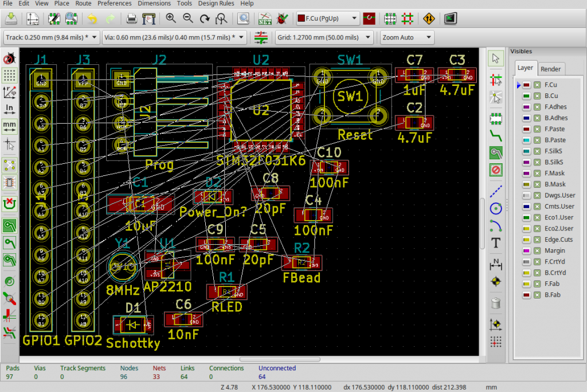Image resolution: width=587 pixels, height=392 pixels.
Task: Open the F.Cu active layer dropdown
Action: tap(328, 18)
